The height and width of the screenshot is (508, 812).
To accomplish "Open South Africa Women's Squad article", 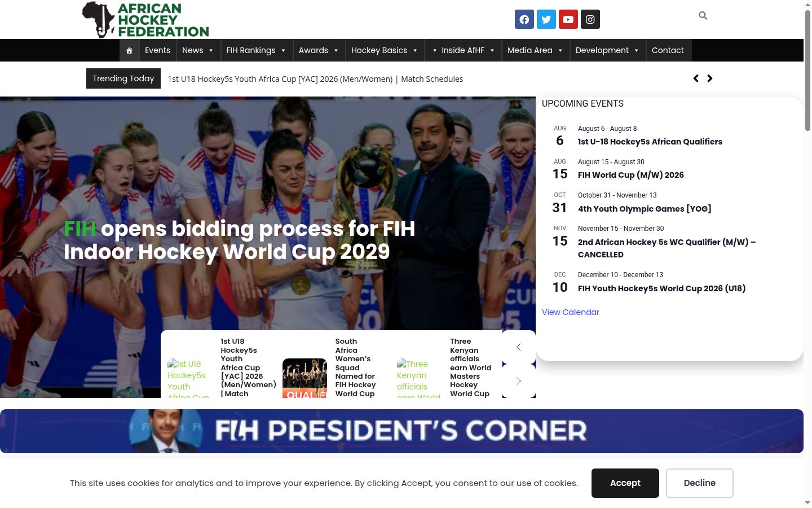I will click(355, 367).
